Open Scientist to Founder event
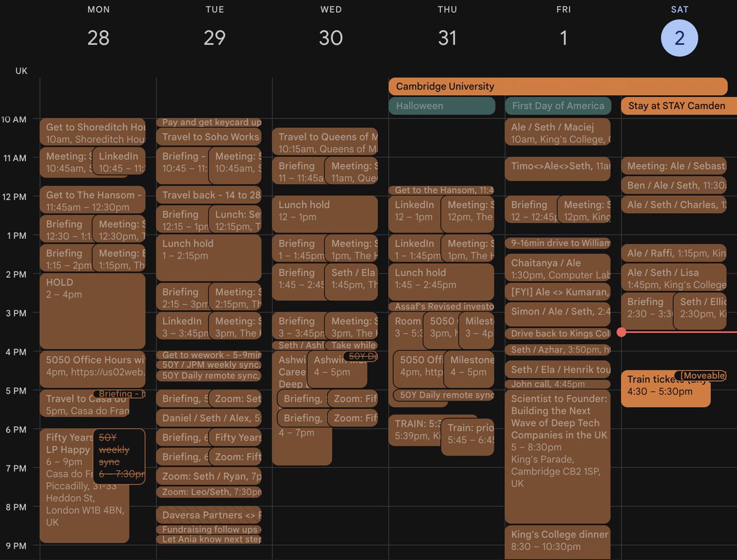This screenshot has height=560, width=737. pos(558,457)
